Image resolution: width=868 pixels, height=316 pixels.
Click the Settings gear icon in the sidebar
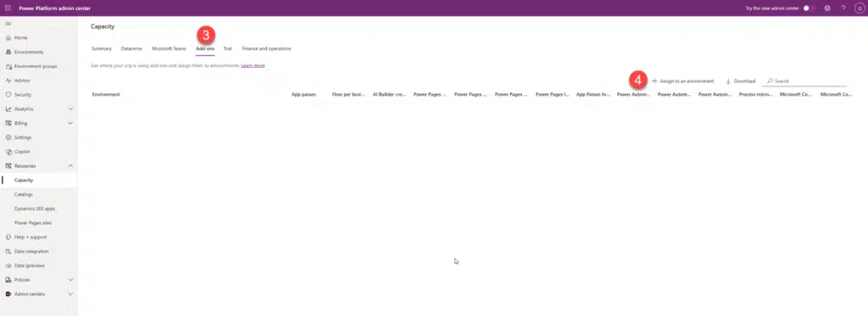(8, 137)
